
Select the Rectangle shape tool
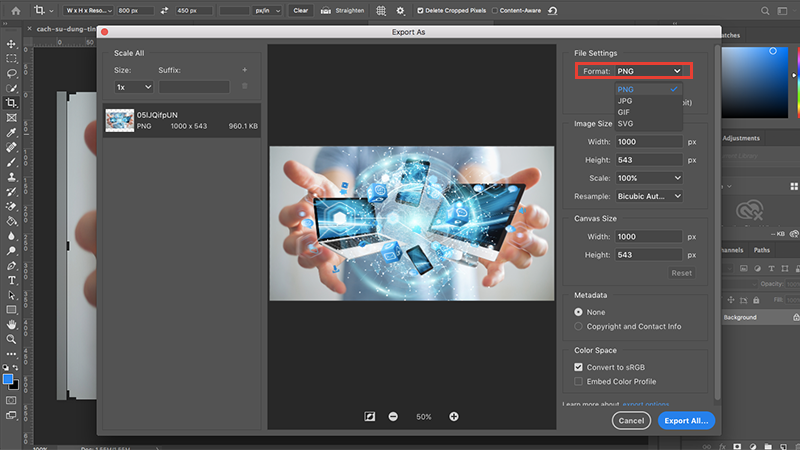click(x=11, y=310)
